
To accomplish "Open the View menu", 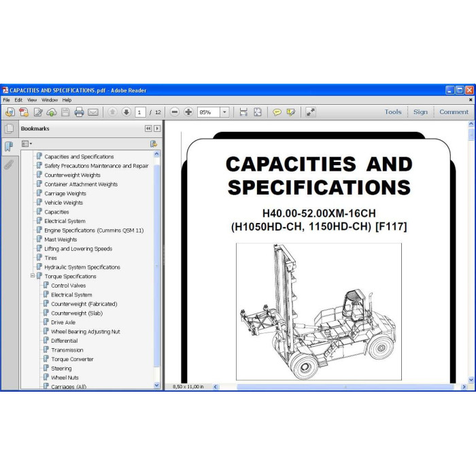I will click(x=32, y=100).
